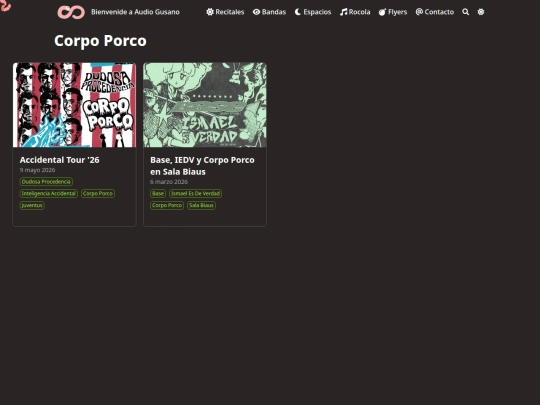Screen dimensions: 540x405
Task: Click the pink worm icon in the corner
Action: 5,5
